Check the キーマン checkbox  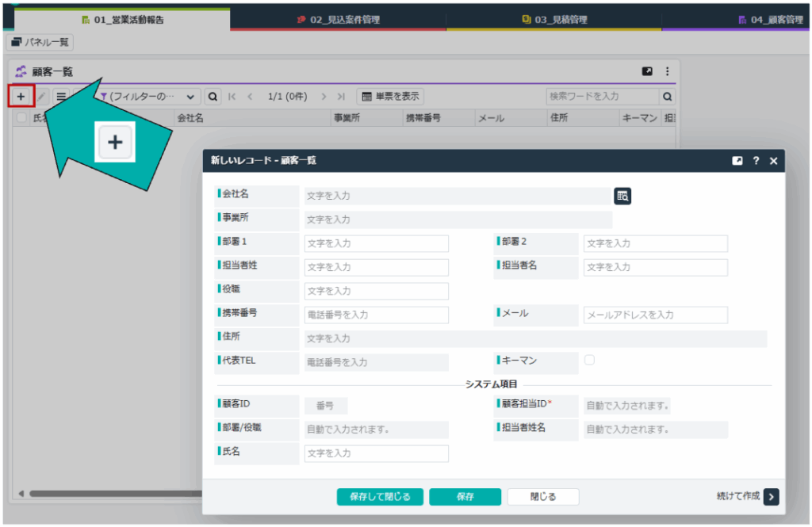(x=589, y=360)
